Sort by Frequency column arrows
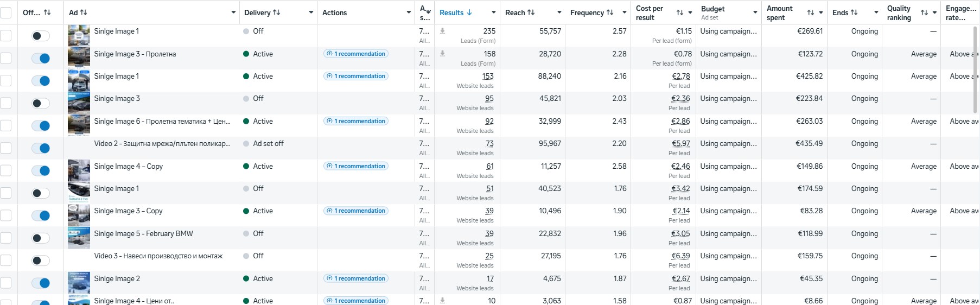Screen dimensions: 980x305 pyautogui.click(x=610, y=12)
